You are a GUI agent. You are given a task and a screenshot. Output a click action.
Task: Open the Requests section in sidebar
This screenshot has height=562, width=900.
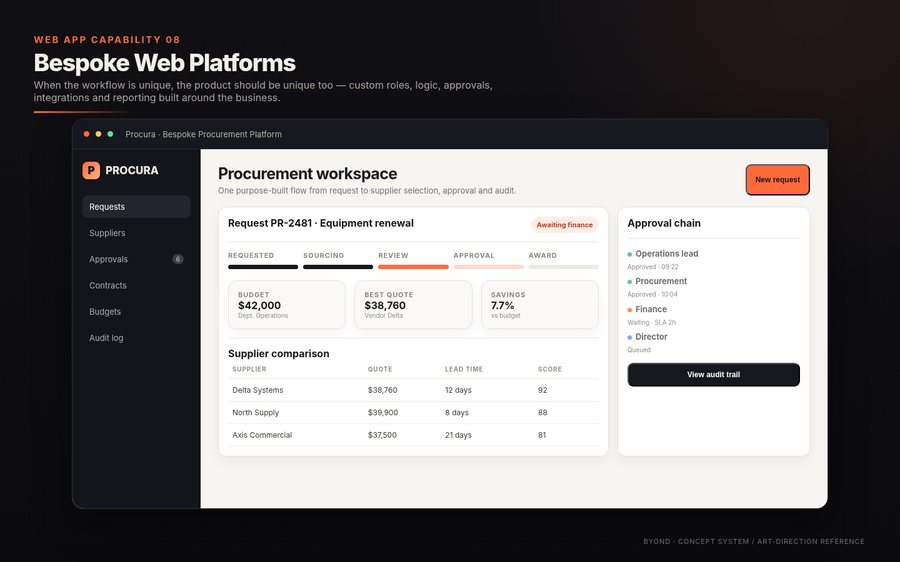(x=136, y=207)
